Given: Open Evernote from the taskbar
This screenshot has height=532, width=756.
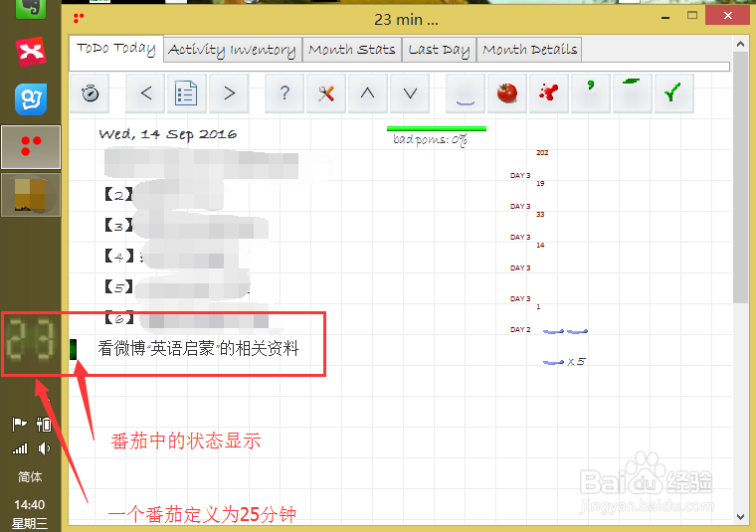Looking at the screenshot, I should 31,8.
